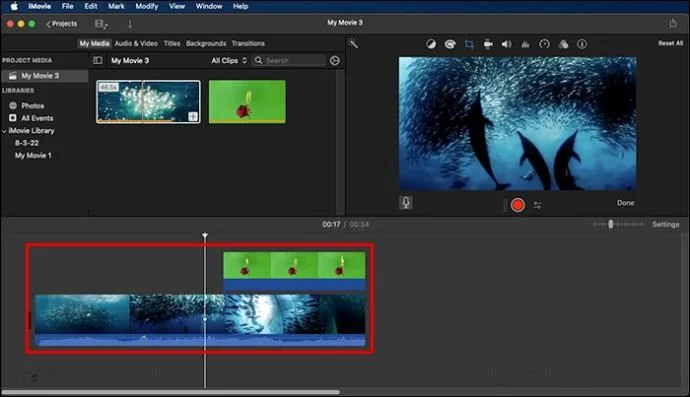Click the voiceover microphone icon
690x397 pixels.
tap(406, 202)
